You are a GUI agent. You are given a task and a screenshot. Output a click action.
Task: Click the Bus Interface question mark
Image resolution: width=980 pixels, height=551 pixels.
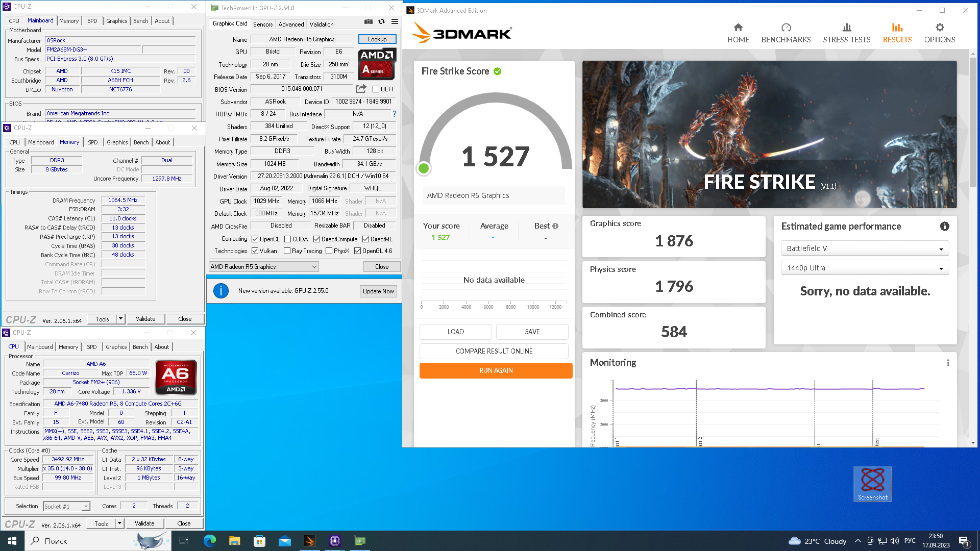[394, 114]
